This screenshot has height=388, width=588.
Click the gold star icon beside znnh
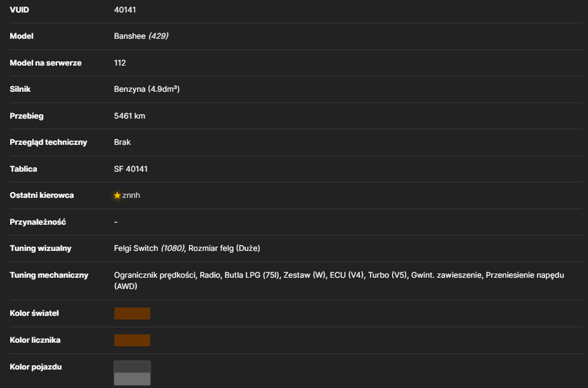117,195
